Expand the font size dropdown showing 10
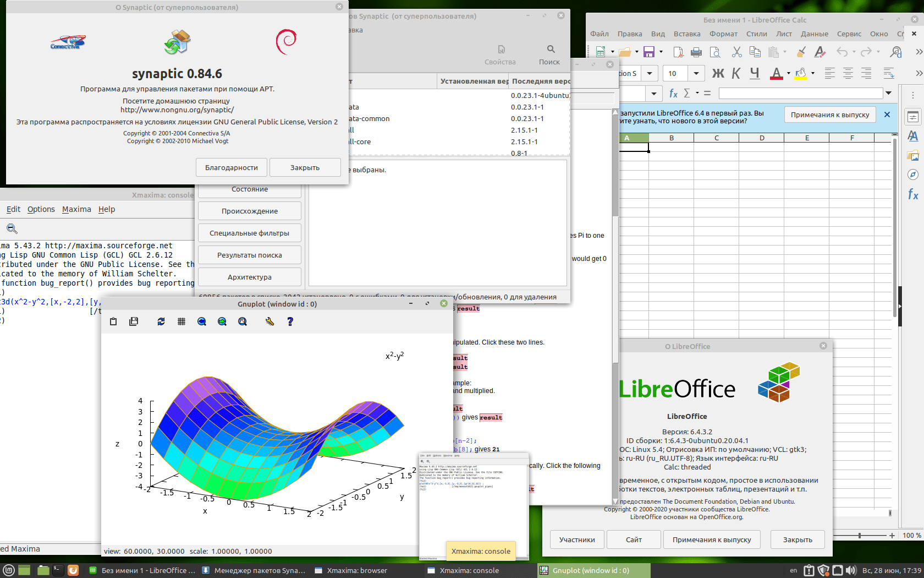This screenshot has height=578, width=924. pyautogui.click(x=696, y=73)
